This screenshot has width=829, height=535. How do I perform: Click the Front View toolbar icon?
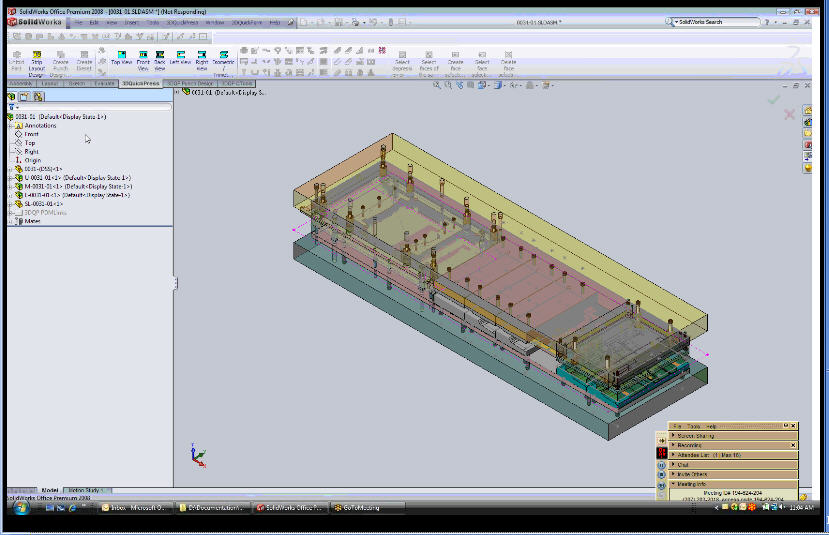[143, 56]
